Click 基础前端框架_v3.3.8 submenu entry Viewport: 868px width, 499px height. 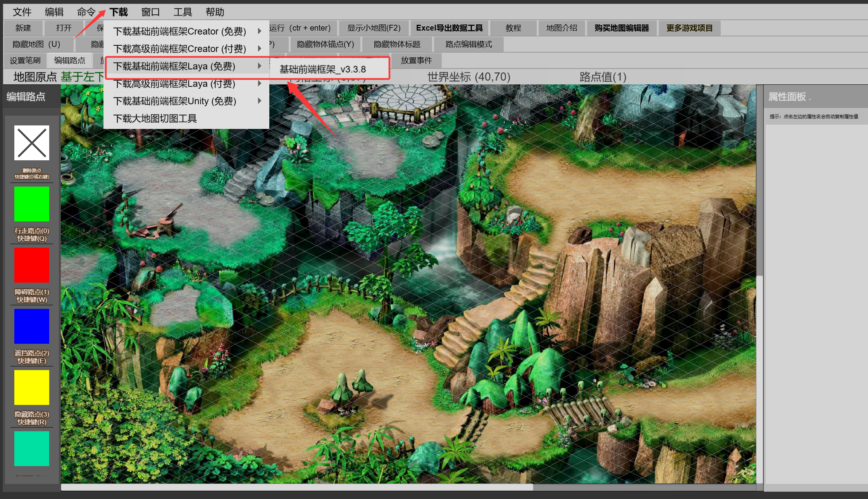pyautogui.click(x=323, y=69)
